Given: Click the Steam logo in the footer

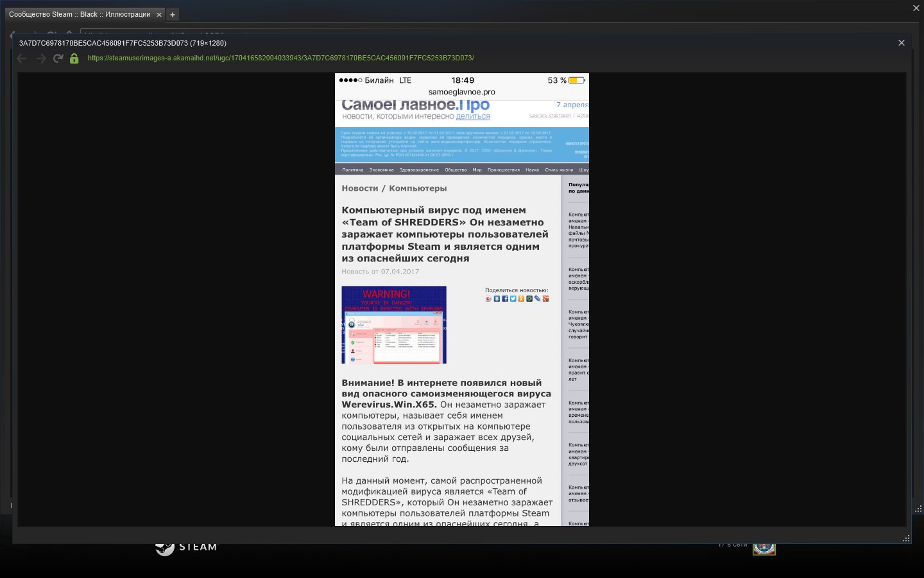Looking at the screenshot, I should pos(186,547).
